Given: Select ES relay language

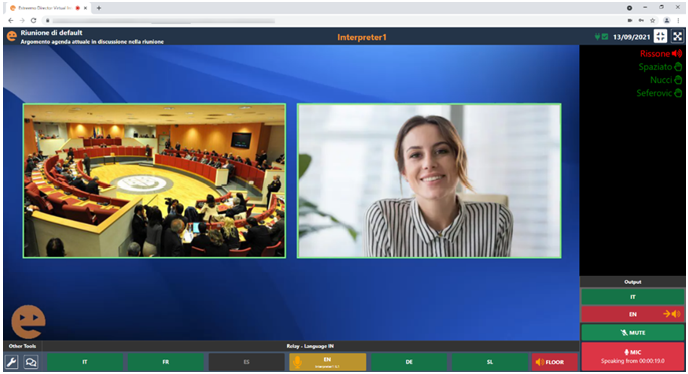Looking at the screenshot, I should coord(247,362).
